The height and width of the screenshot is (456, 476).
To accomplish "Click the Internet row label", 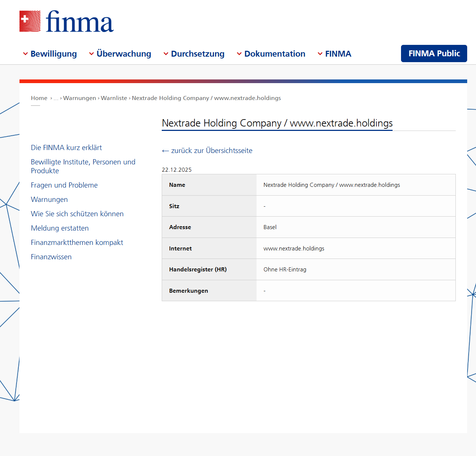I will click(x=180, y=249).
